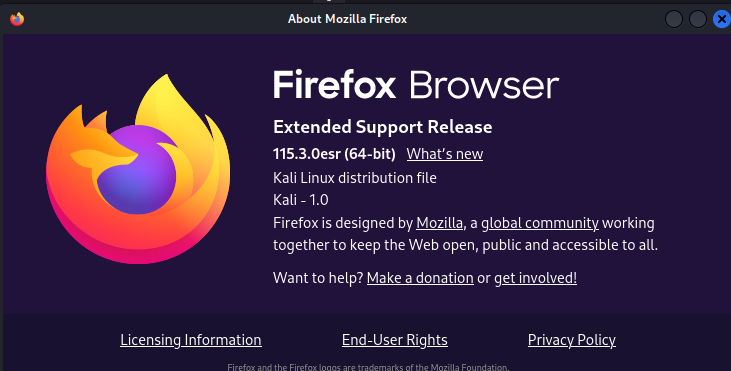Maximize the window with the second gray circle
This screenshot has height=371, width=731.
697,19
